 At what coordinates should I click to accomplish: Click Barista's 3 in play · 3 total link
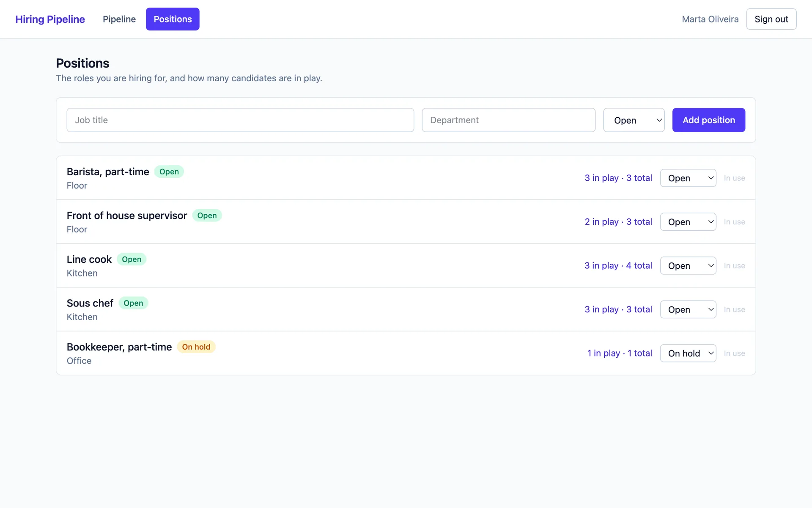[618, 178]
